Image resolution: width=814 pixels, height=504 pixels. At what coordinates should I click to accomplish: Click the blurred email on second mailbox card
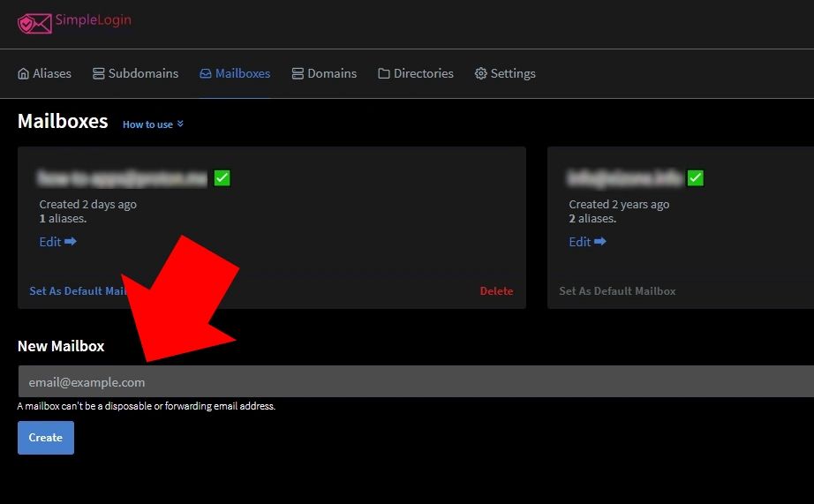[x=625, y=178]
